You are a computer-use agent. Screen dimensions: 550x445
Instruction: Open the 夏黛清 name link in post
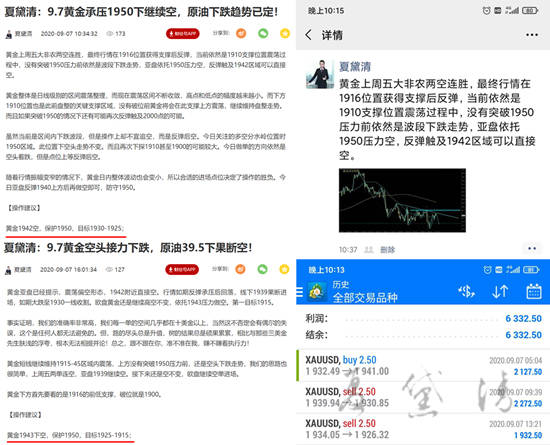click(x=355, y=67)
